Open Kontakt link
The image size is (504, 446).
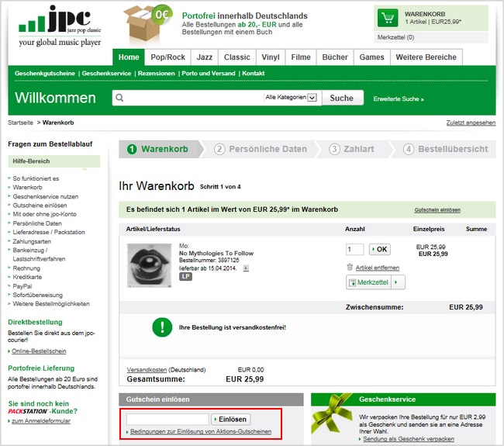[254, 74]
